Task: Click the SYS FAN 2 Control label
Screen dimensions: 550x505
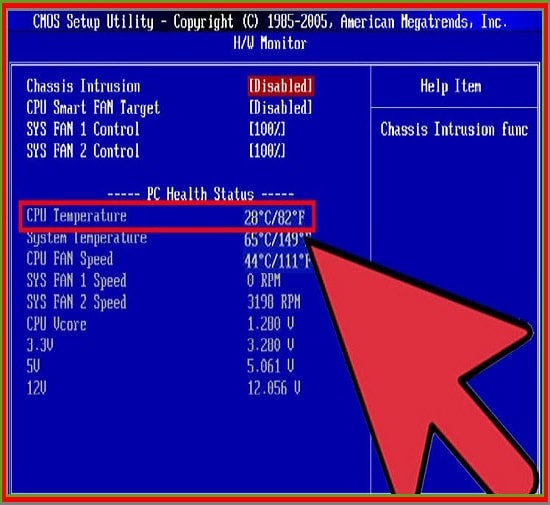Action: tap(83, 151)
